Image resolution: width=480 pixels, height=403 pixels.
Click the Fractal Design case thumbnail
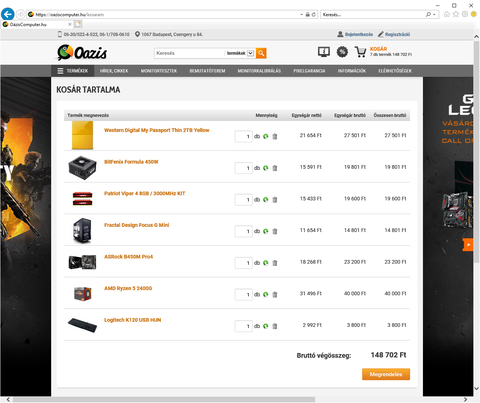click(x=82, y=230)
